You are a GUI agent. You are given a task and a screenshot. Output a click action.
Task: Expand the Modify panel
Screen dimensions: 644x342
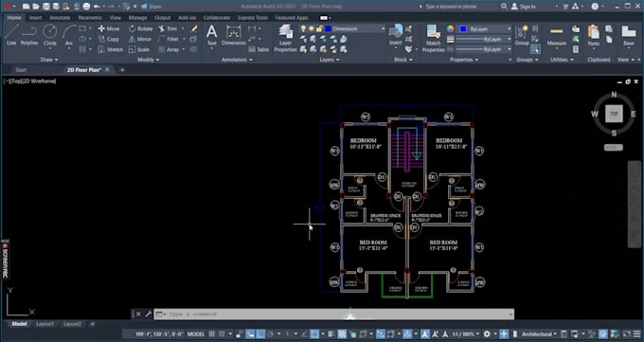coord(149,60)
